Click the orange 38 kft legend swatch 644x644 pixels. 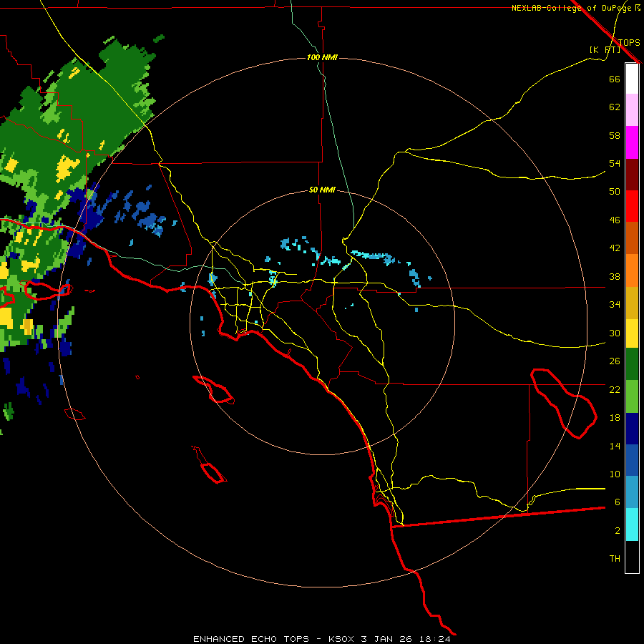click(632, 270)
